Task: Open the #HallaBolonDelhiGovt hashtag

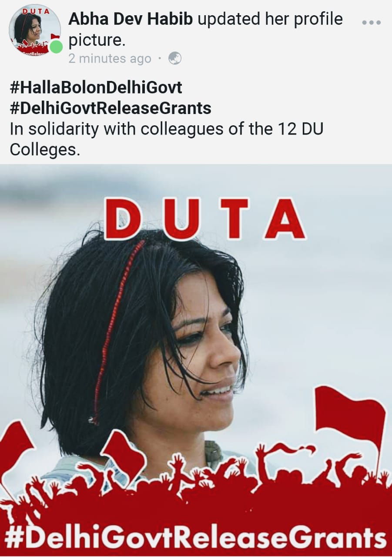Action: click(96, 88)
